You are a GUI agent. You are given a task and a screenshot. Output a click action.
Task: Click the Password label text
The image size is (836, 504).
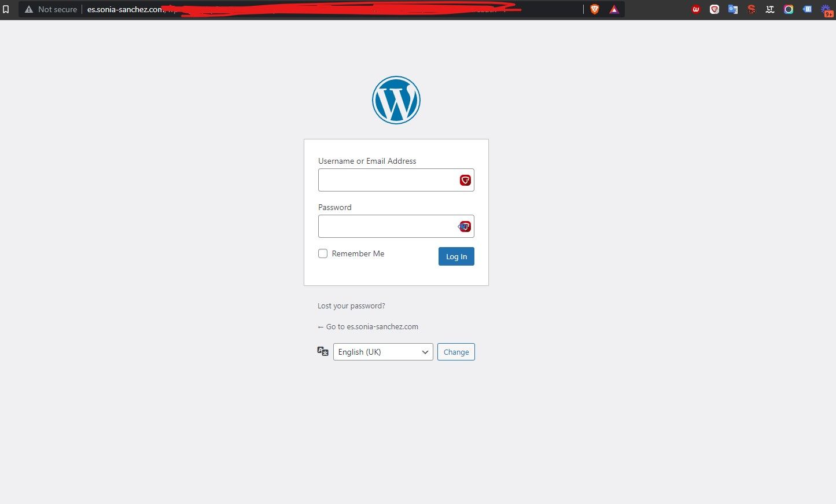click(335, 207)
